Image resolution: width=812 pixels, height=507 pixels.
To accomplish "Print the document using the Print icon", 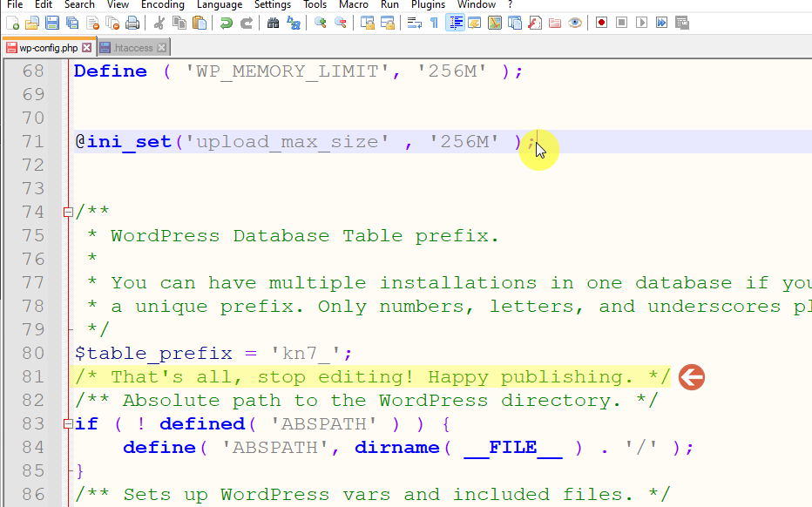I will click(132, 23).
